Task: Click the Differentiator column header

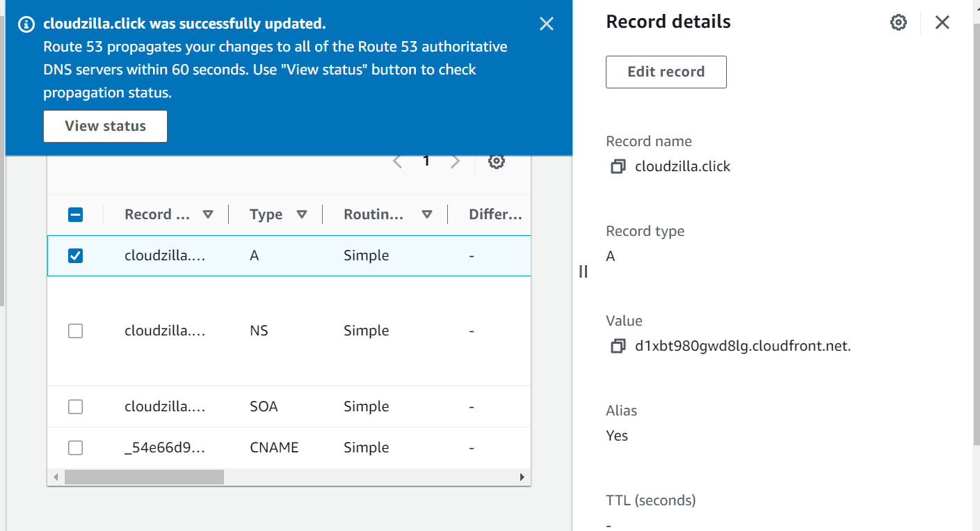Action: pyautogui.click(x=495, y=214)
